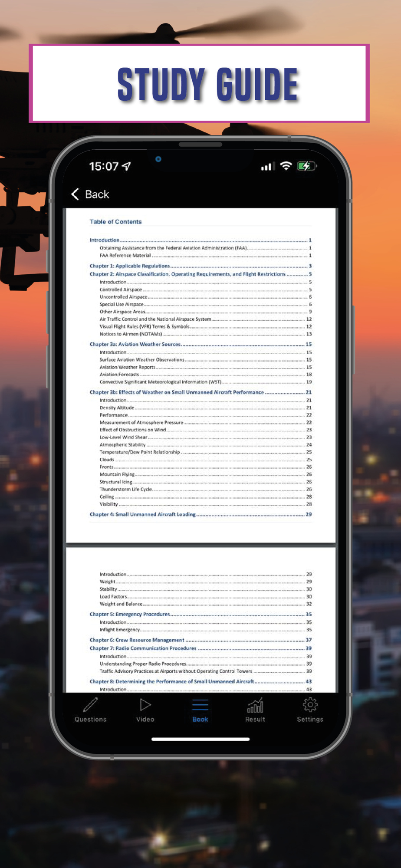The width and height of the screenshot is (401, 868).
Task: Select 'Convective Significant Meteorological Information (WST)'
Action: click(206, 382)
